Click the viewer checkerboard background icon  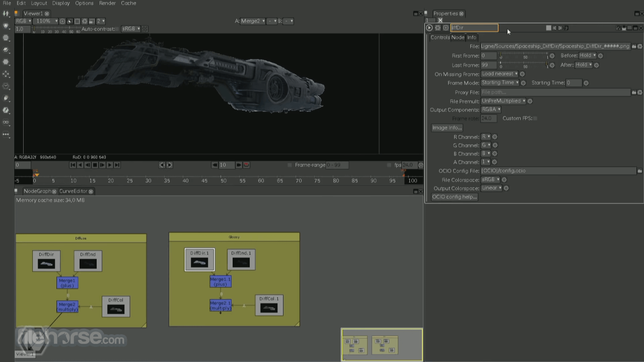pyautogui.click(x=145, y=29)
